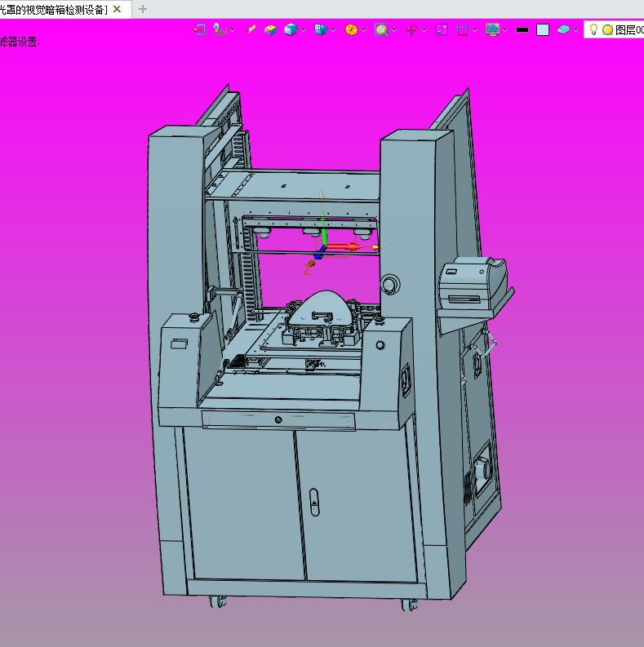The width and height of the screenshot is (644, 647).
Task: Expand the shaded cube display dropdown
Action: point(304,30)
